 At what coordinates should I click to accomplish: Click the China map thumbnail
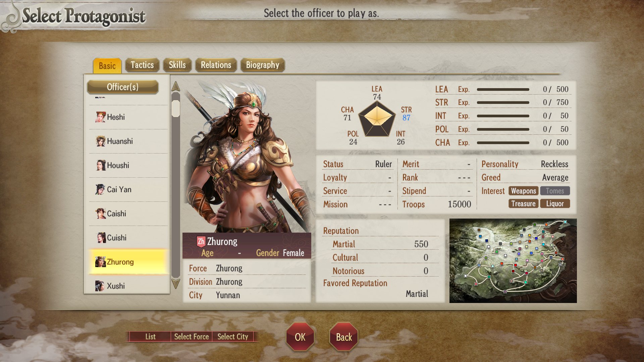pyautogui.click(x=513, y=261)
